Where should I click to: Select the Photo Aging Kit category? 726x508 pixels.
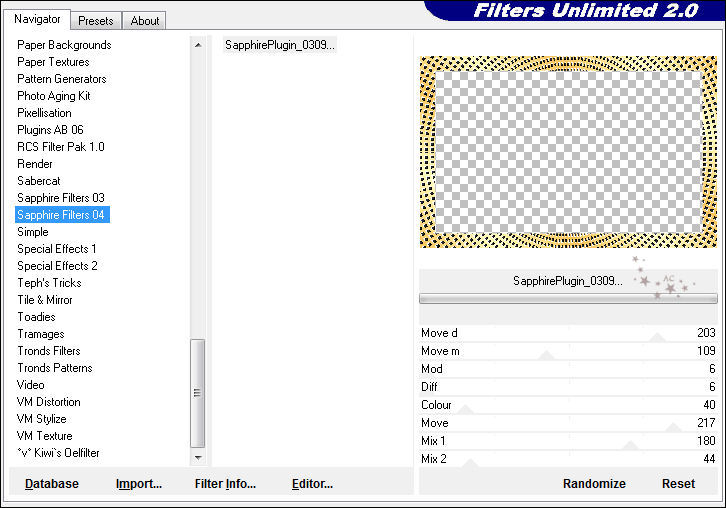54,96
